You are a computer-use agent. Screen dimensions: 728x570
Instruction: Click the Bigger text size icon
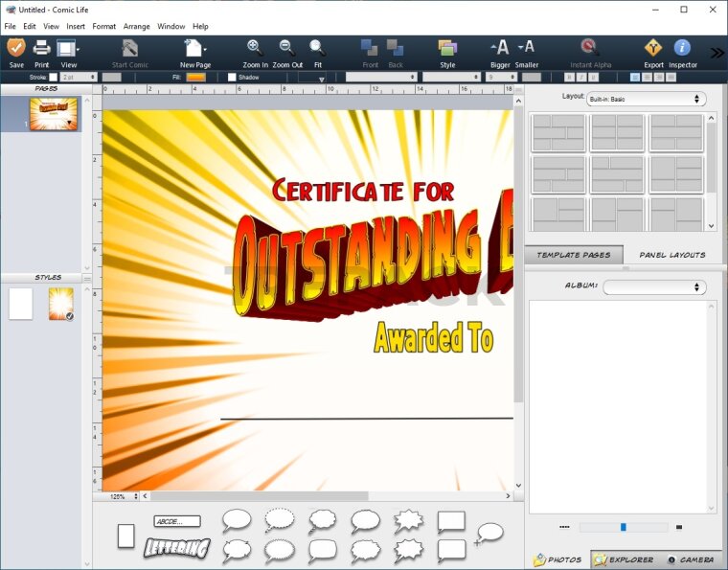pyautogui.click(x=500, y=48)
